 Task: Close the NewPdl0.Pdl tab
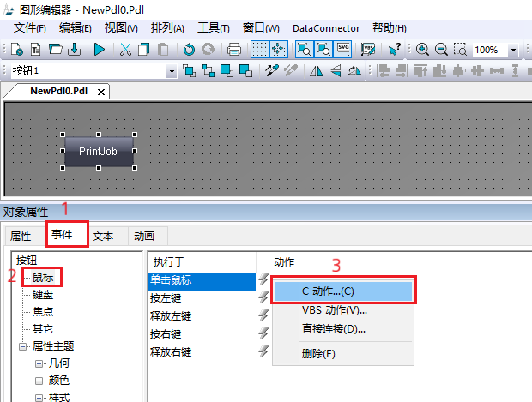(101, 92)
